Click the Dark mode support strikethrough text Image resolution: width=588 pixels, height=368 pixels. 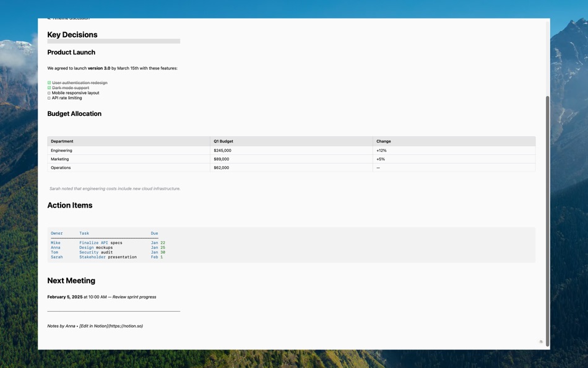click(x=71, y=88)
